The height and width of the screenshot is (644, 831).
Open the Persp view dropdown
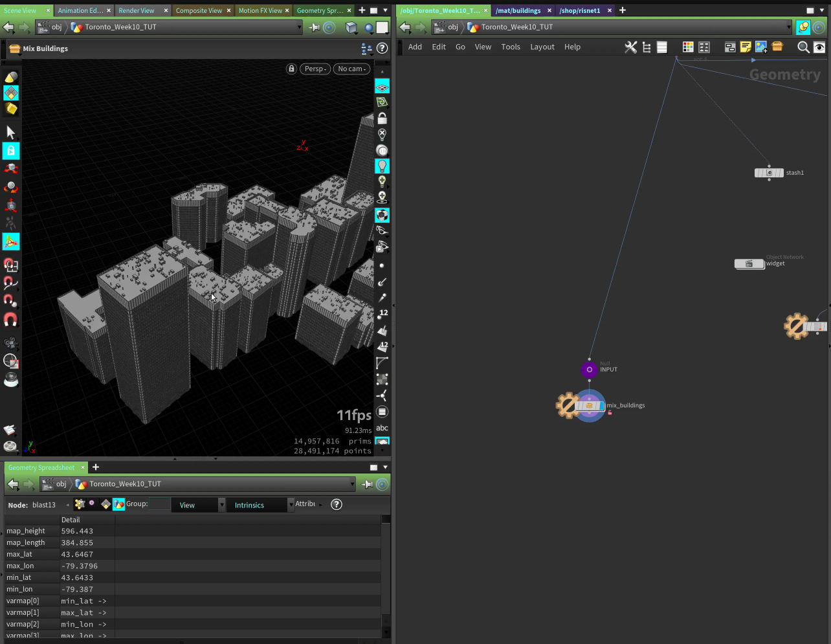point(315,69)
